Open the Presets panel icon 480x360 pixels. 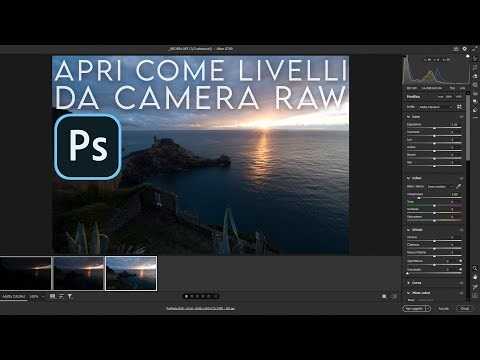coord(475,110)
